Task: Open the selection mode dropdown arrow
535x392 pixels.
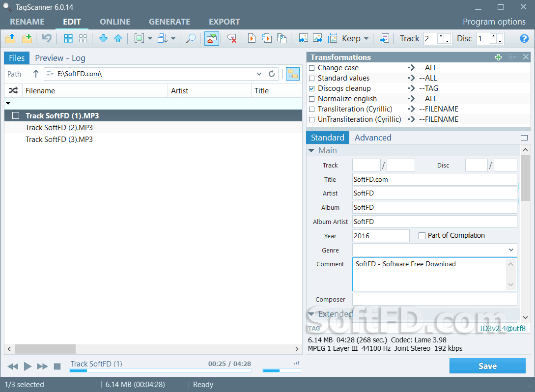Action: [x=150, y=38]
